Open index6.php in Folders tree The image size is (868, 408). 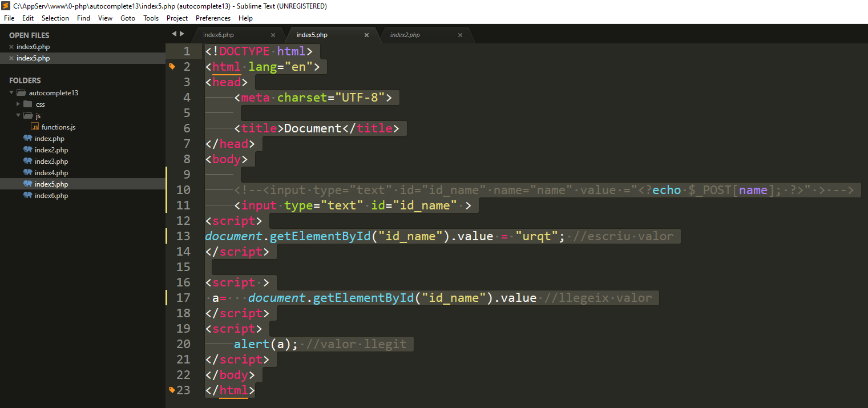(51, 196)
